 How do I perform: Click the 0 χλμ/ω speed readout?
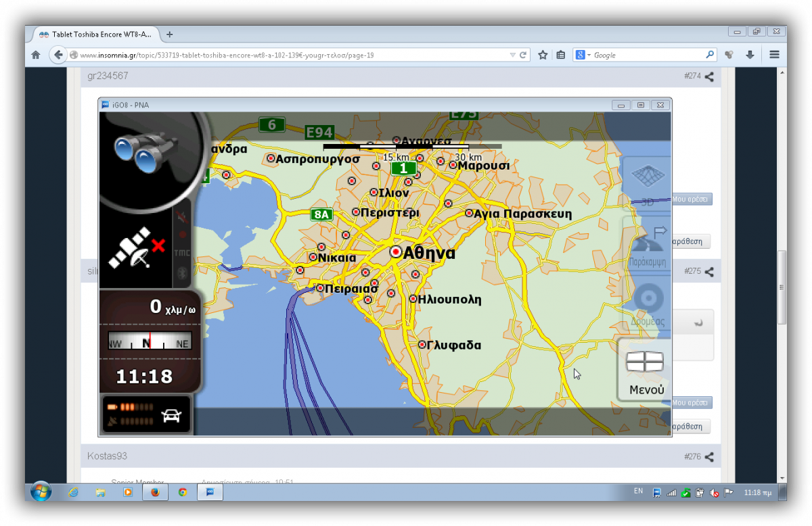click(x=173, y=308)
